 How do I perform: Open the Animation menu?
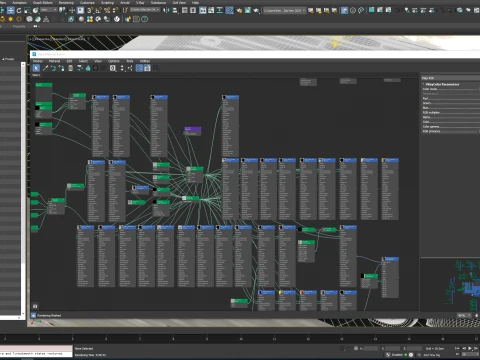click(19, 3)
